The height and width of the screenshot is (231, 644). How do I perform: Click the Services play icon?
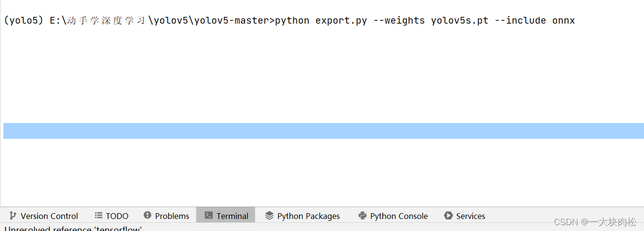[448, 216]
